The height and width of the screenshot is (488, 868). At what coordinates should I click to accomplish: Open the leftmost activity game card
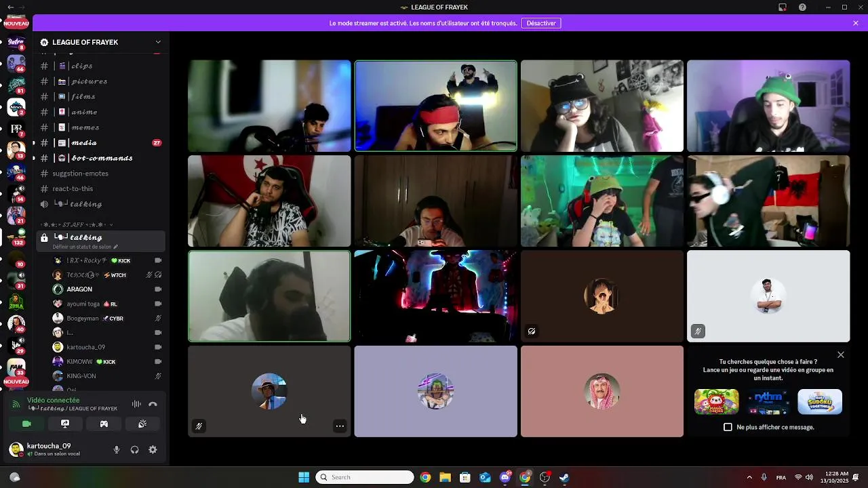717,402
